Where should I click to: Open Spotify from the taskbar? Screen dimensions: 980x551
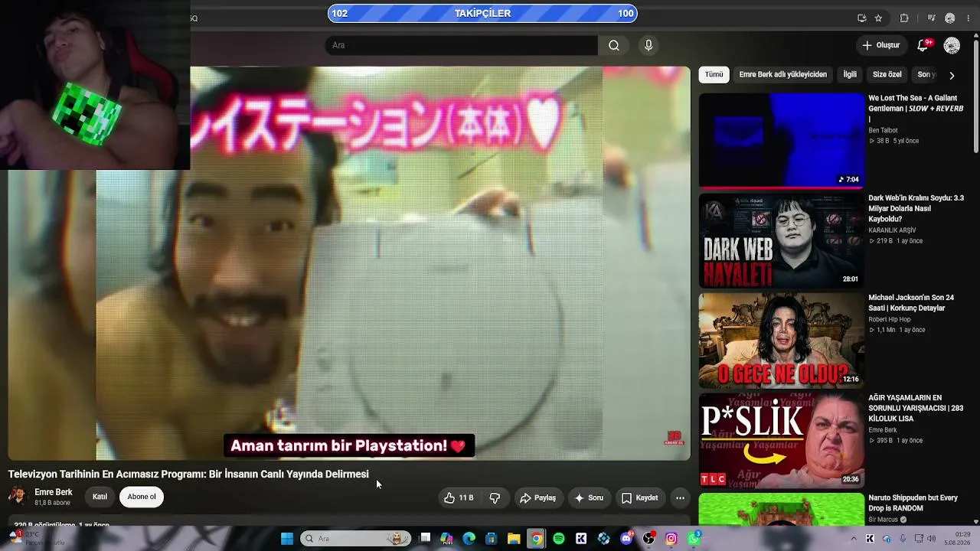pyautogui.click(x=559, y=539)
